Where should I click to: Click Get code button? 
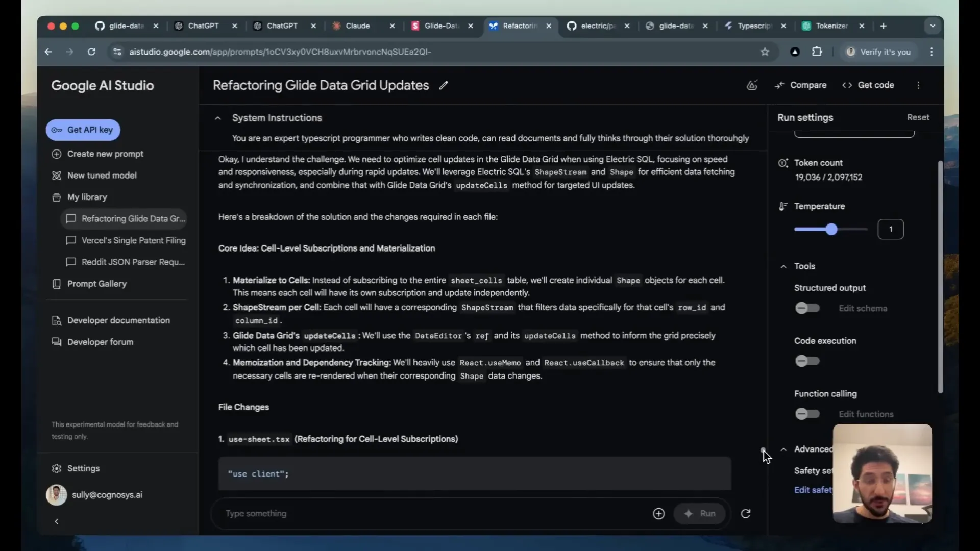[x=868, y=85]
